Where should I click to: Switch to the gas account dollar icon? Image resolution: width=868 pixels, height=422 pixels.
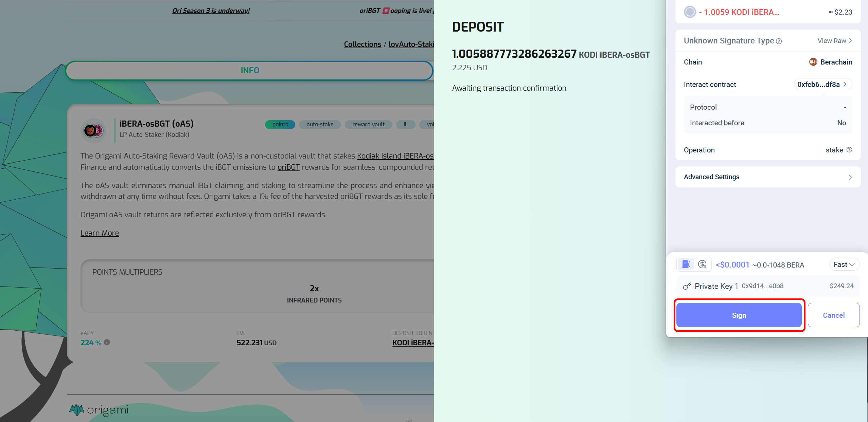pos(702,264)
